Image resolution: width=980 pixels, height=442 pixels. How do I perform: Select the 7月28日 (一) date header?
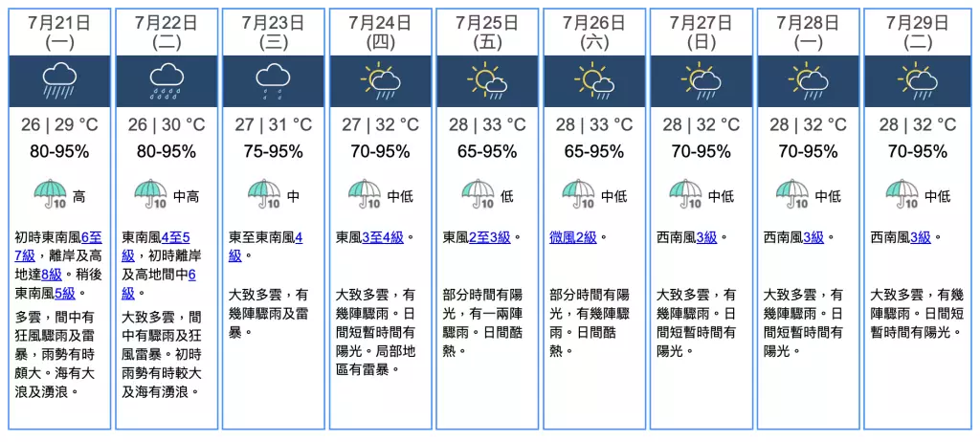click(x=809, y=31)
